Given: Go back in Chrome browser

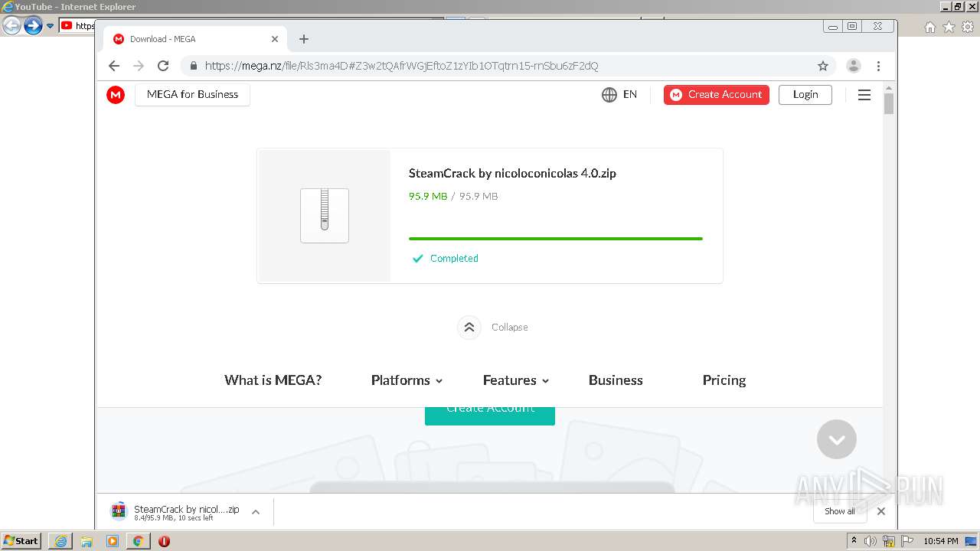Looking at the screenshot, I should pyautogui.click(x=114, y=66).
